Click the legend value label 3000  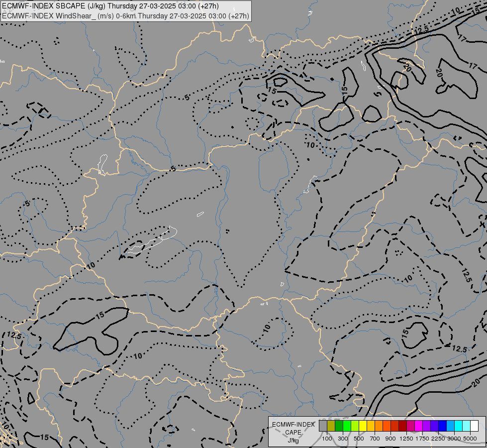point(454,439)
